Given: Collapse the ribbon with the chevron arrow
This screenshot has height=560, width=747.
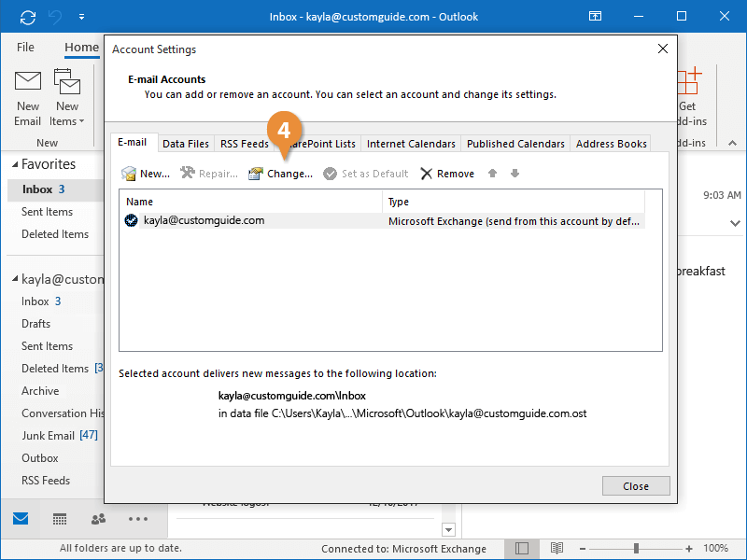Looking at the screenshot, I should 732,143.
